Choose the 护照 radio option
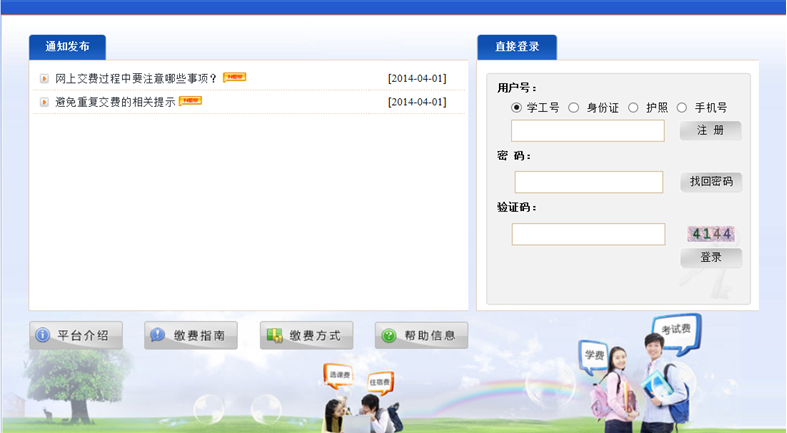Image resolution: width=787 pixels, height=433 pixels. click(633, 108)
